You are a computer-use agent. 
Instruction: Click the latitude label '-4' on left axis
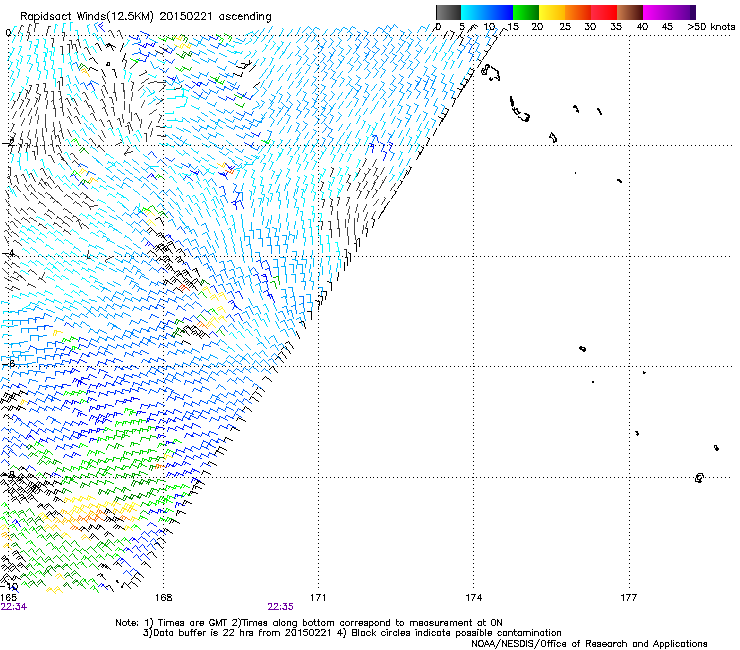coord(8,254)
